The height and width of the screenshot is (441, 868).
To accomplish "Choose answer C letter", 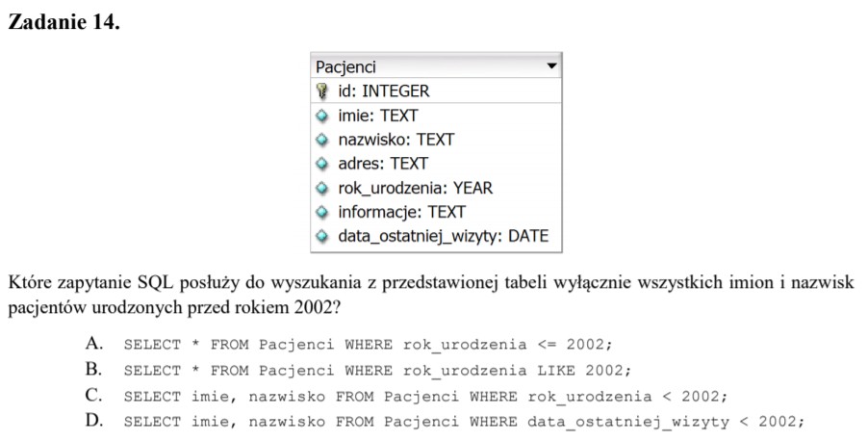I will tap(93, 396).
